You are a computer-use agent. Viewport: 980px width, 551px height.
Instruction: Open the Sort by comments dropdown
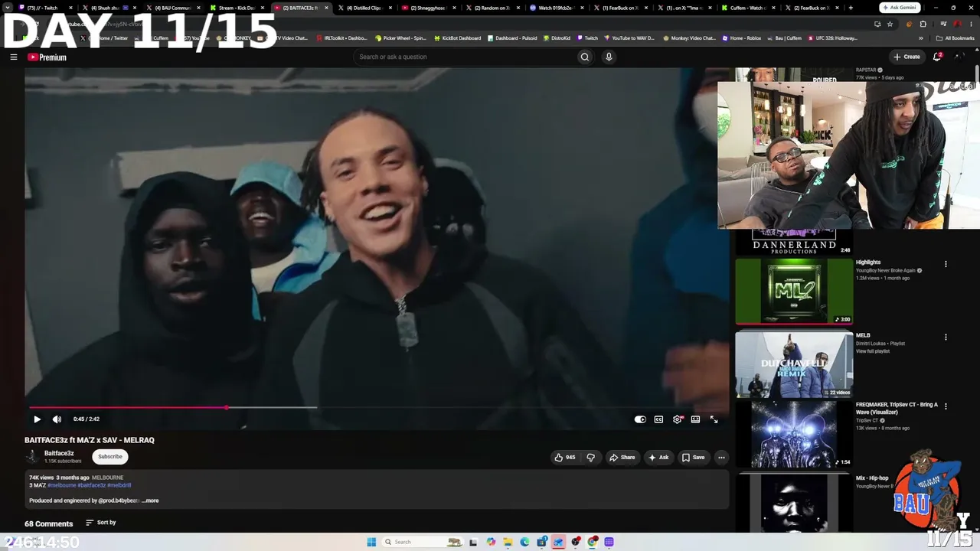[101, 523]
